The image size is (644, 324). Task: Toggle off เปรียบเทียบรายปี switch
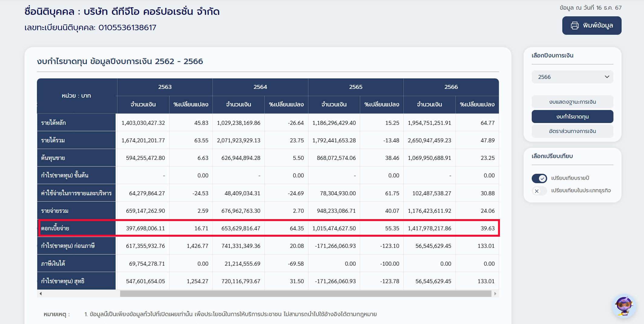click(x=539, y=178)
